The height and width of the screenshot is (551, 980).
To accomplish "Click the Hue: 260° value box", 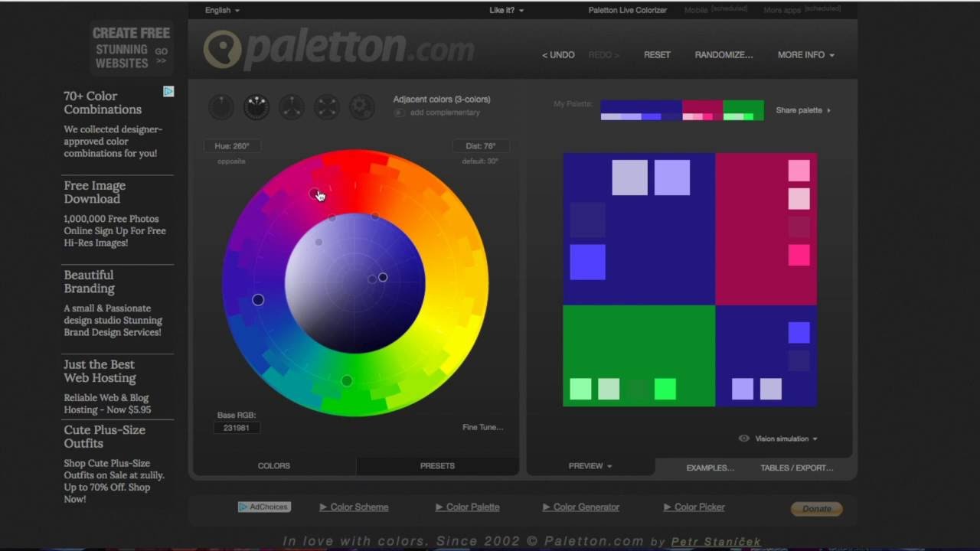I will pyautogui.click(x=232, y=146).
